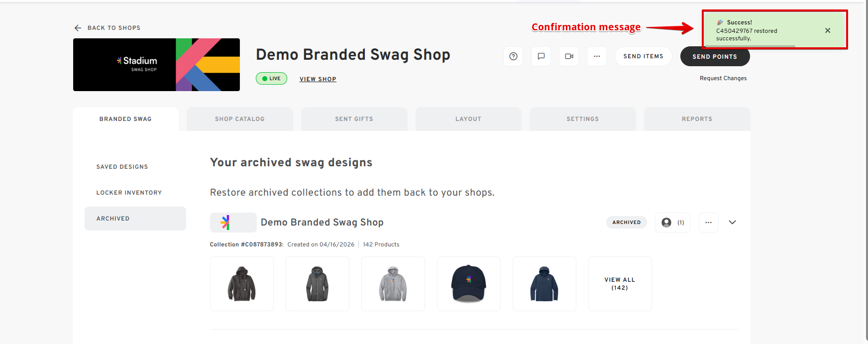Viewport: 868px width, 344px height.
Task: Click the back arrow to shops
Action: point(78,28)
